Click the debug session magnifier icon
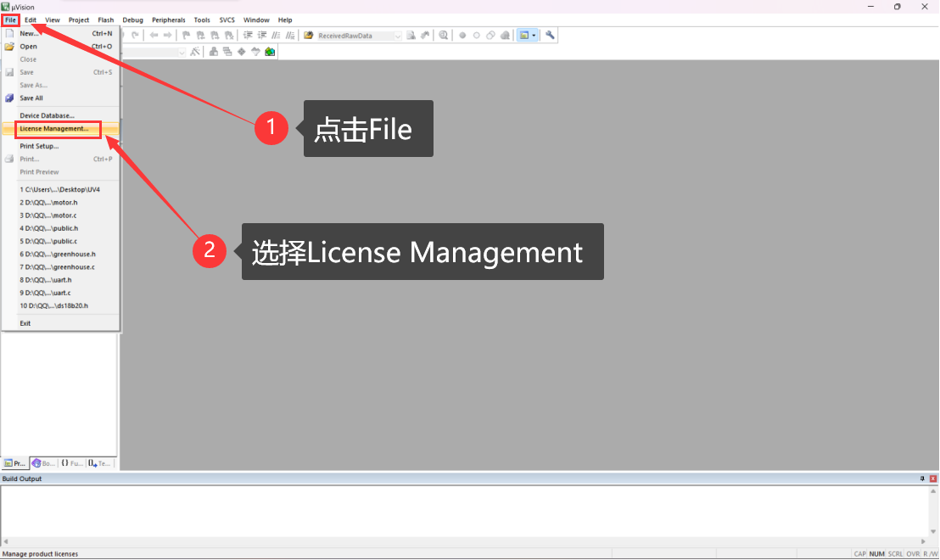This screenshot has width=940, height=560. tap(443, 36)
